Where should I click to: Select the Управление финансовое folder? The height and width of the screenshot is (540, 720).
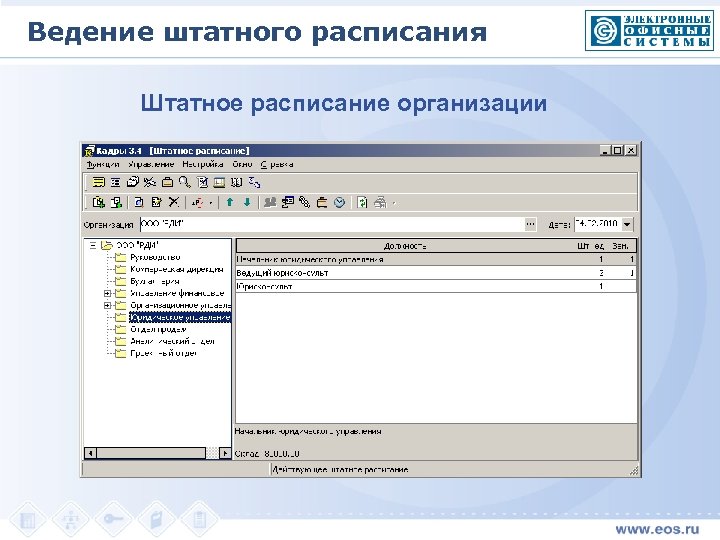tap(177, 293)
